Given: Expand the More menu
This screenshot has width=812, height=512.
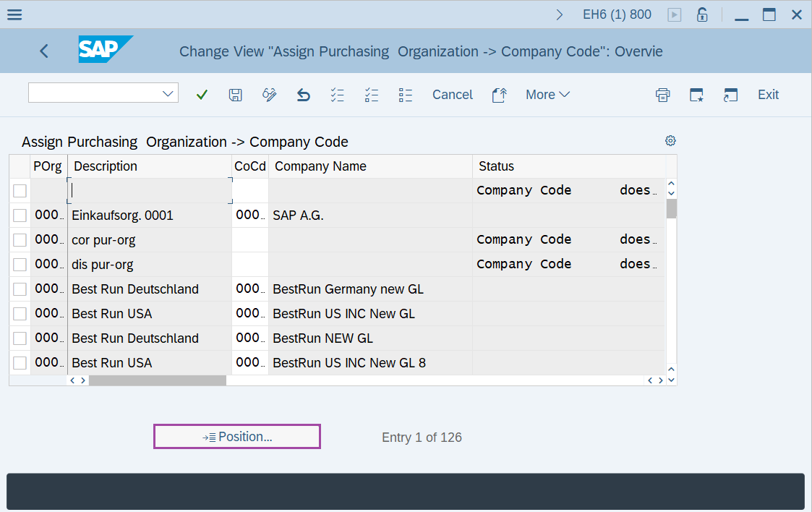Looking at the screenshot, I should click(547, 94).
